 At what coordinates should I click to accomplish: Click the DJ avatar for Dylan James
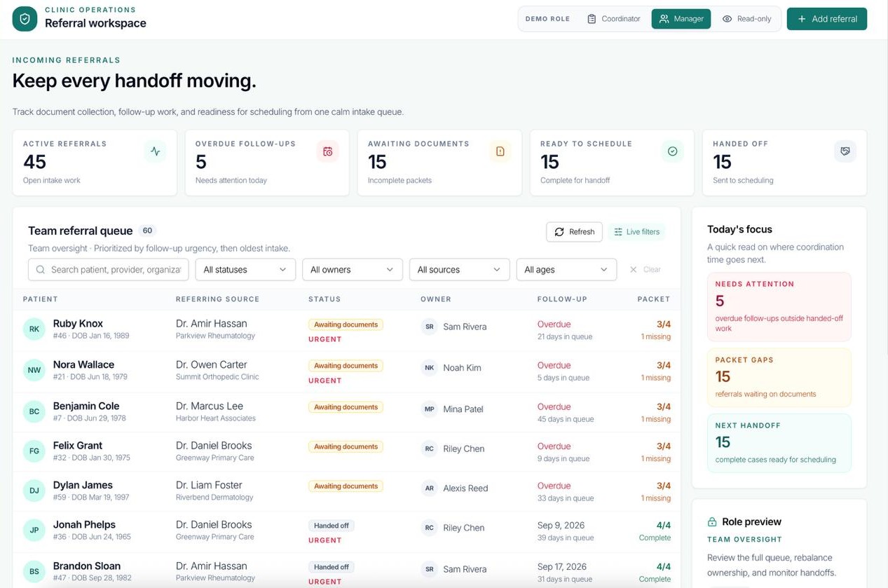(34, 491)
